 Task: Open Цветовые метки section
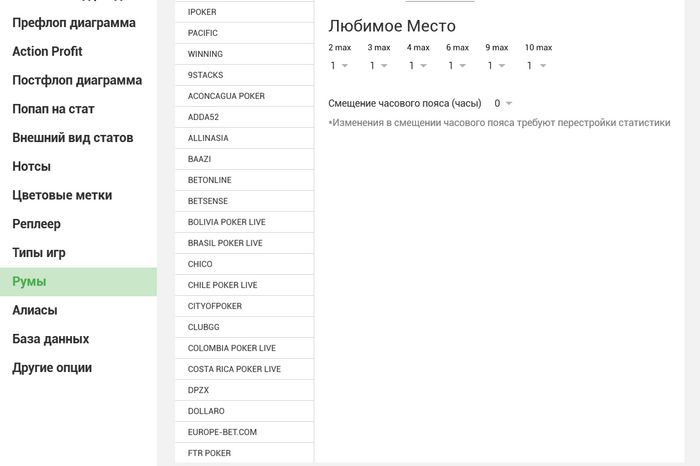coord(78,195)
